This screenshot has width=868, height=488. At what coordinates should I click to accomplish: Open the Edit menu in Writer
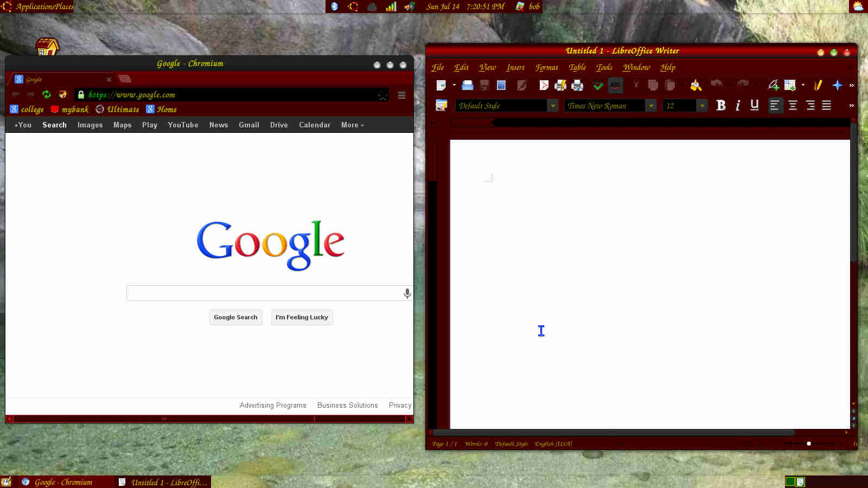(462, 67)
